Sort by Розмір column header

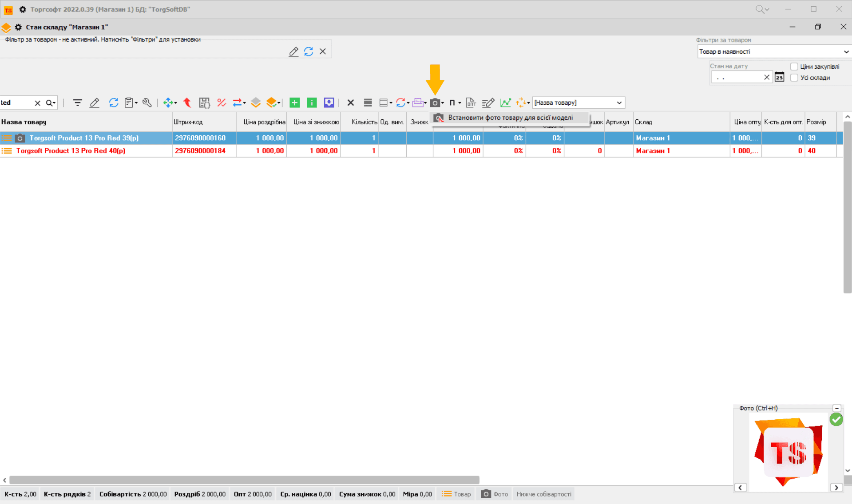(820, 122)
